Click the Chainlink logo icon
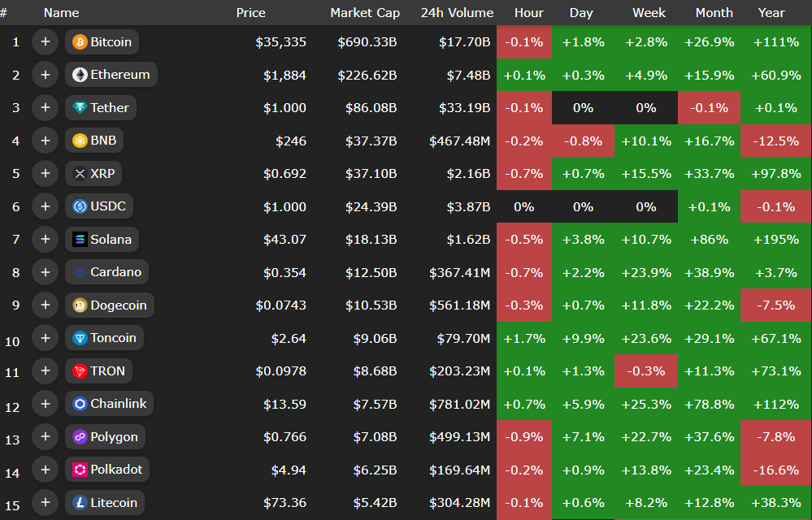Viewport: 812px width, 520px height. tap(80, 404)
